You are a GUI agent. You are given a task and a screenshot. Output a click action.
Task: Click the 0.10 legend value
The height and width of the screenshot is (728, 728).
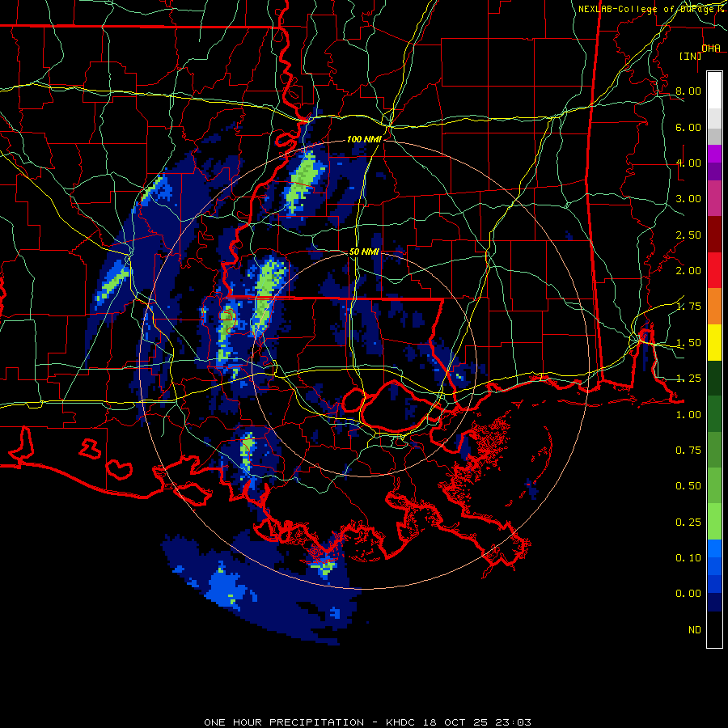point(688,558)
